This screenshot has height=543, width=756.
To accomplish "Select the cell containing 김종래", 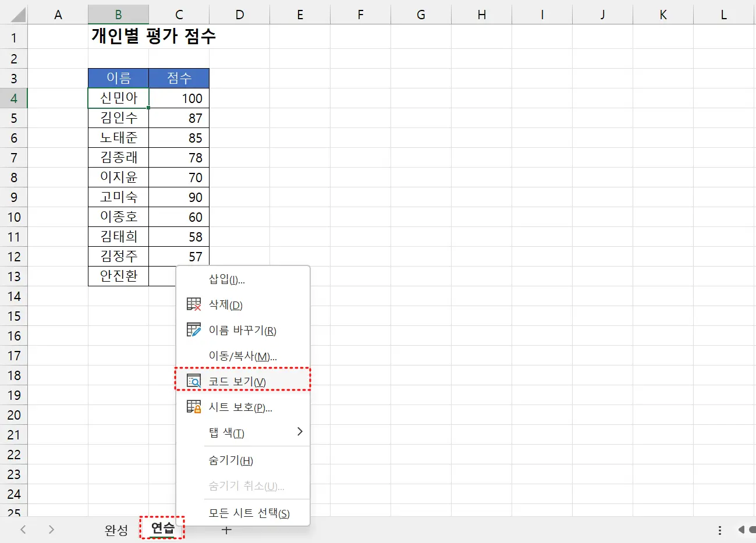I will [119, 158].
